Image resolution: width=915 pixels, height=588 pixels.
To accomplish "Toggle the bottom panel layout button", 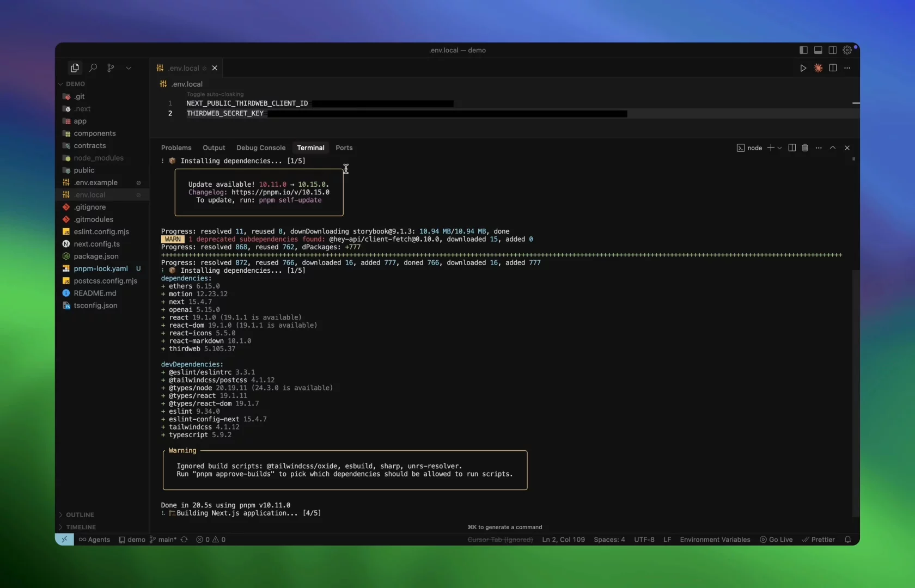I will (x=818, y=50).
